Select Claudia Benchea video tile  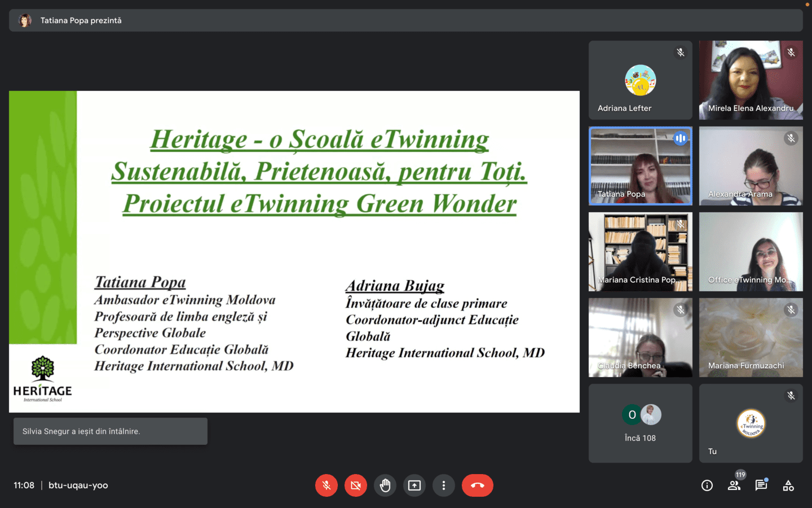pyautogui.click(x=641, y=338)
